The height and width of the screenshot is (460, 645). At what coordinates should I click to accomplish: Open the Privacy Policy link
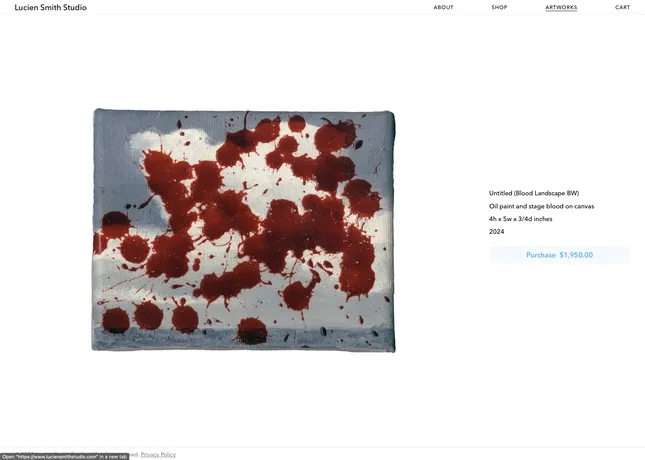pos(158,455)
